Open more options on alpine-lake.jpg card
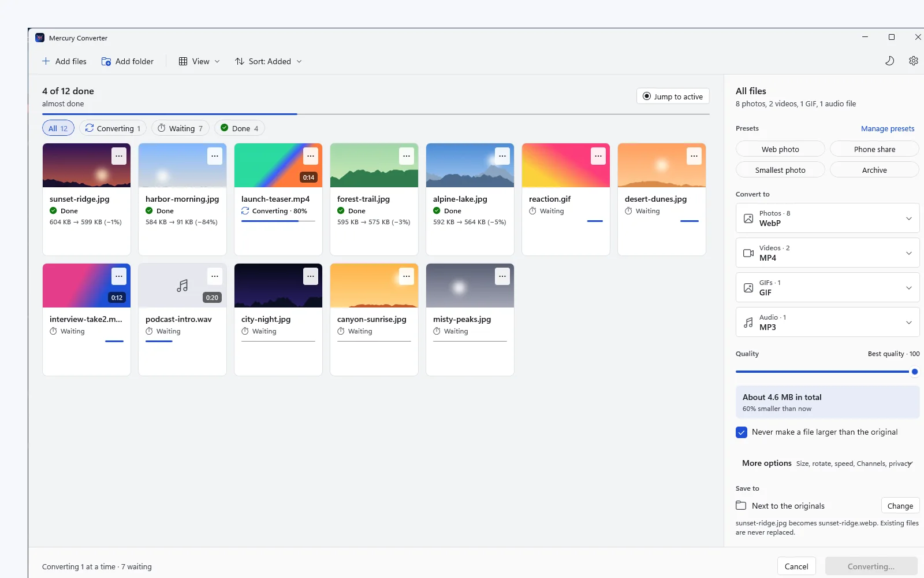 point(502,156)
